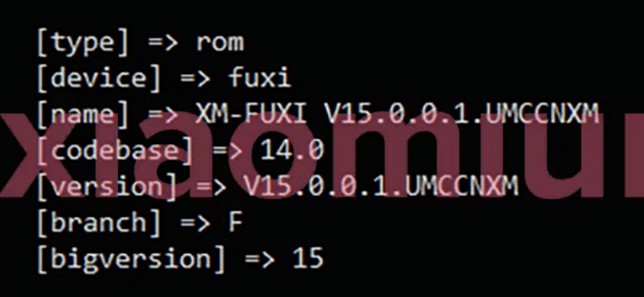This screenshot has width=644, height=297.
Task: Select the rom value text
Action: click(220, 43)
